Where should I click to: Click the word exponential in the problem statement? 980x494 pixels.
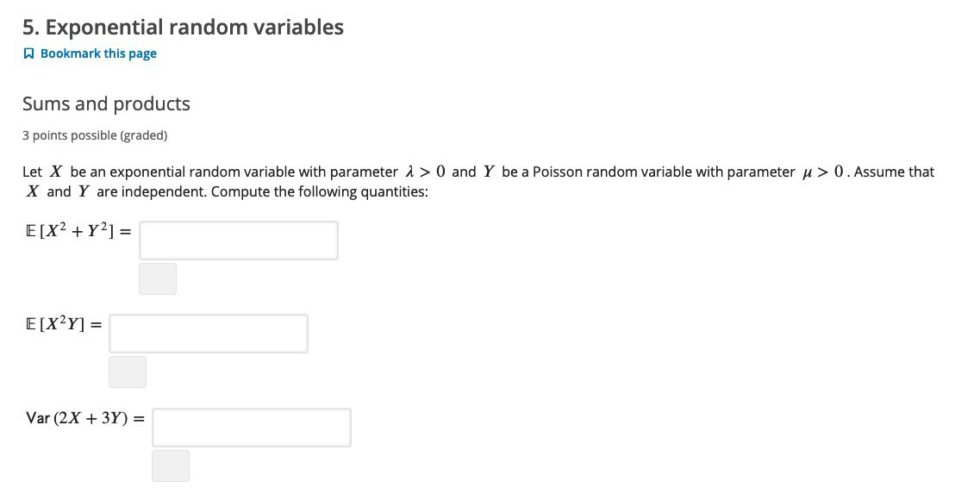(147, 172)
